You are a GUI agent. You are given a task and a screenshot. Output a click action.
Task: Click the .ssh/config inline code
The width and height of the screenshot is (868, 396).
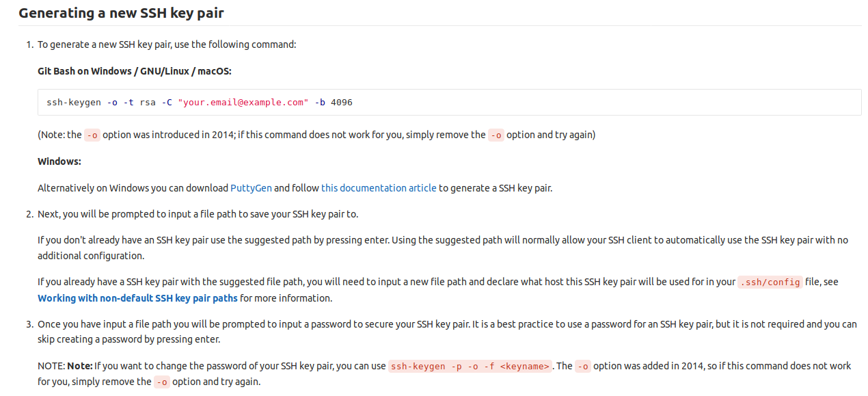[x=770, y=282]
